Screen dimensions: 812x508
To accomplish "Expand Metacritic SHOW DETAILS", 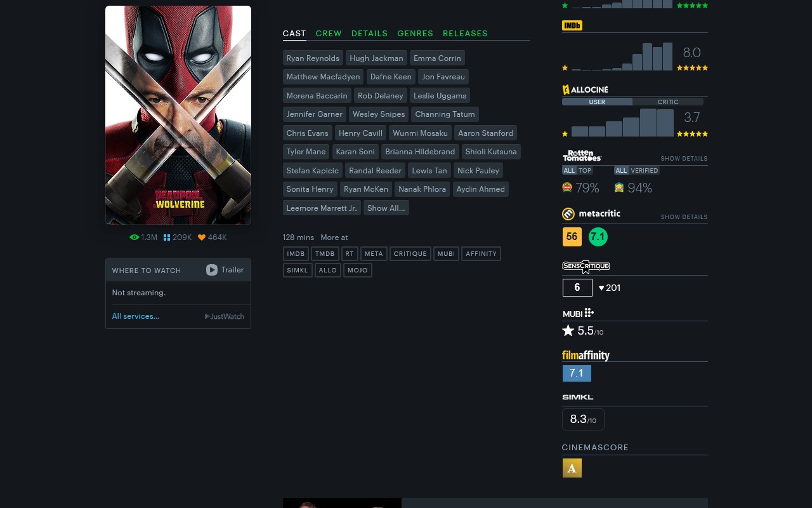I will (x=684, y=217).
